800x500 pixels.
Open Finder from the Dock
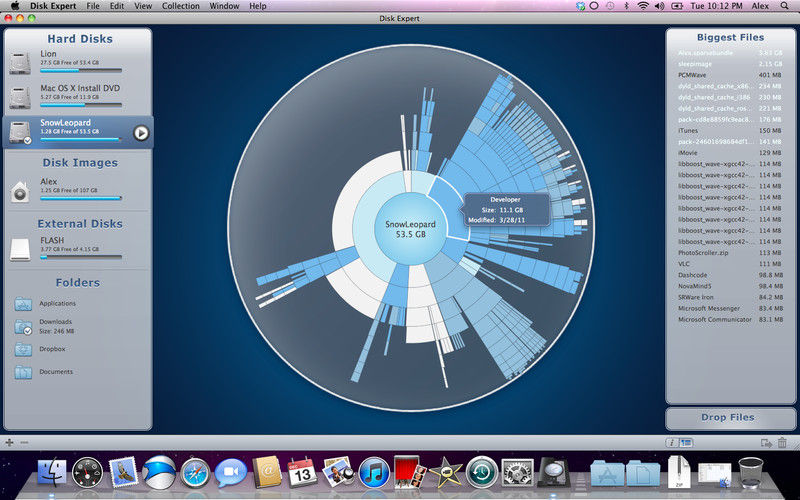point(52,471)
